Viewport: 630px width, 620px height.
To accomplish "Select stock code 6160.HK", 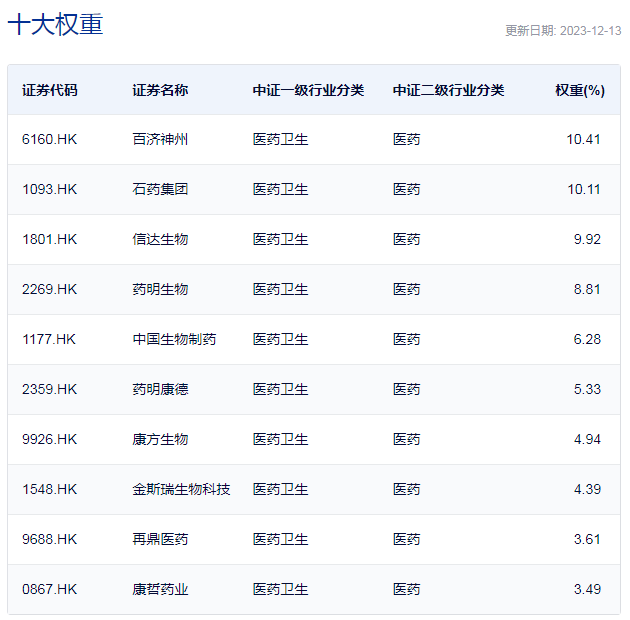I will pyautogui.click(x=49, y=139).
